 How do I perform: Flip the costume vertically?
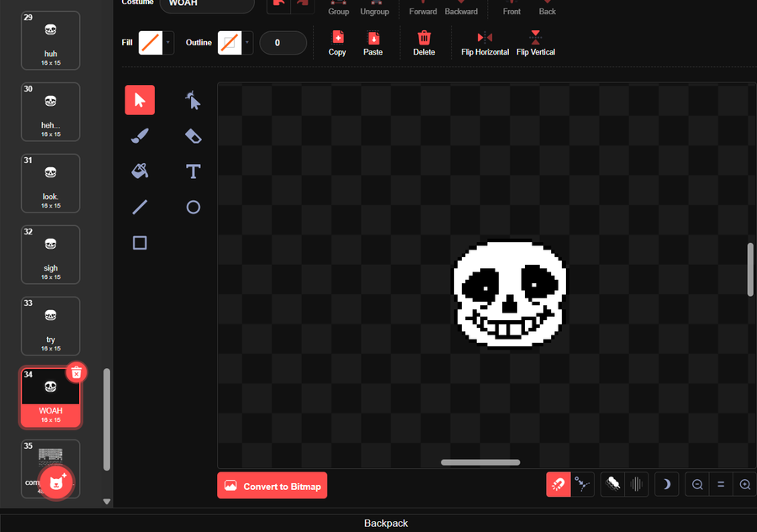tap(536, 43)
